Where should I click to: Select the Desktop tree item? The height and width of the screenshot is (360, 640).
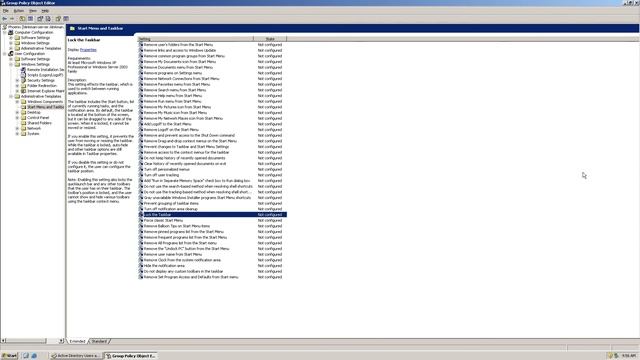[x=34, y=112]
